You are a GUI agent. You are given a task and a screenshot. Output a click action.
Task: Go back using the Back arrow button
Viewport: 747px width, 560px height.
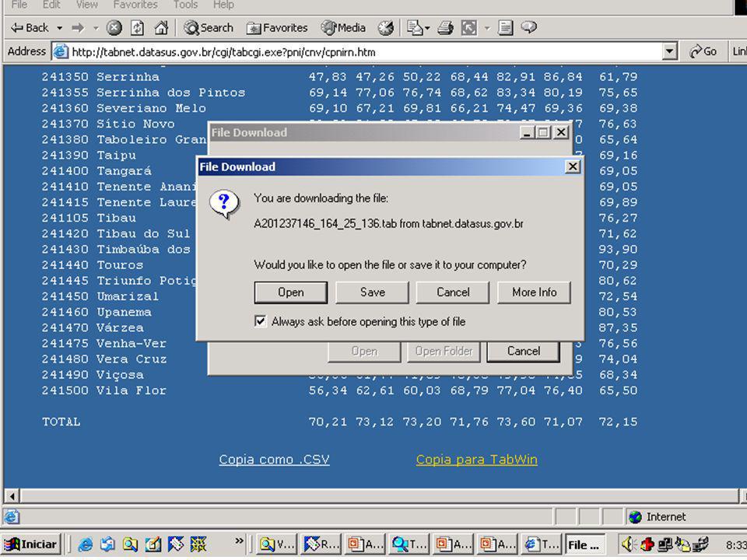pos(30,28)
